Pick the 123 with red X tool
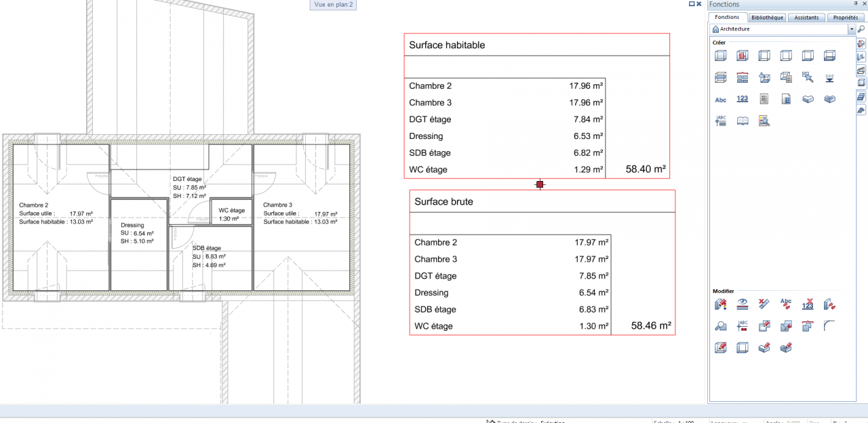The height and width of the screenshot is (423, 868). [808, 304]
